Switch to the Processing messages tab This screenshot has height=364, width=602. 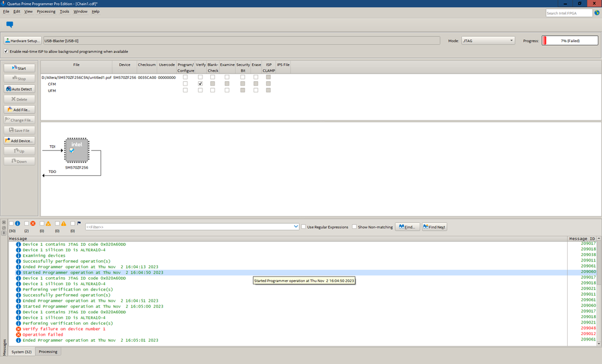click(48, 351)
